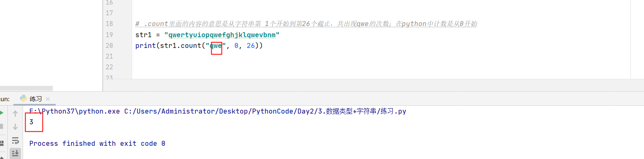The width and height of the screenshot is (644, 159).
Task: Click the comment line about .count
Action: pyautogui.click(x=306, y=24)
